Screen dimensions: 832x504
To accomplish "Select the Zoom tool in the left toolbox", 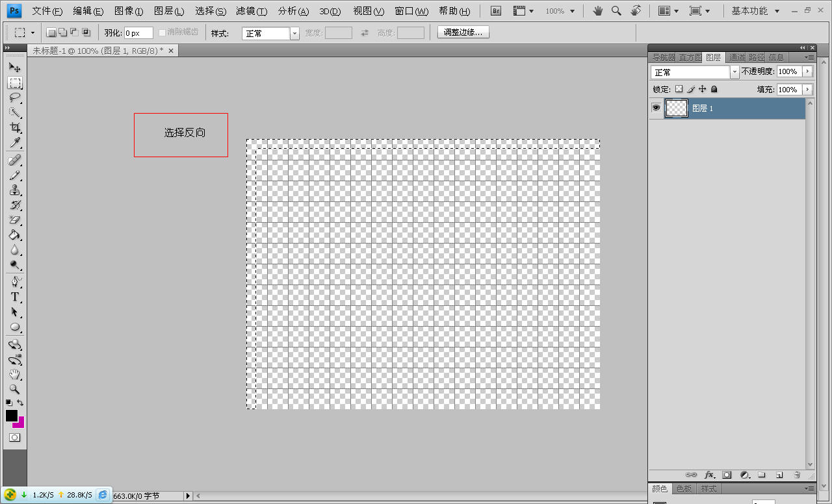I will click(x=14, y=390).
